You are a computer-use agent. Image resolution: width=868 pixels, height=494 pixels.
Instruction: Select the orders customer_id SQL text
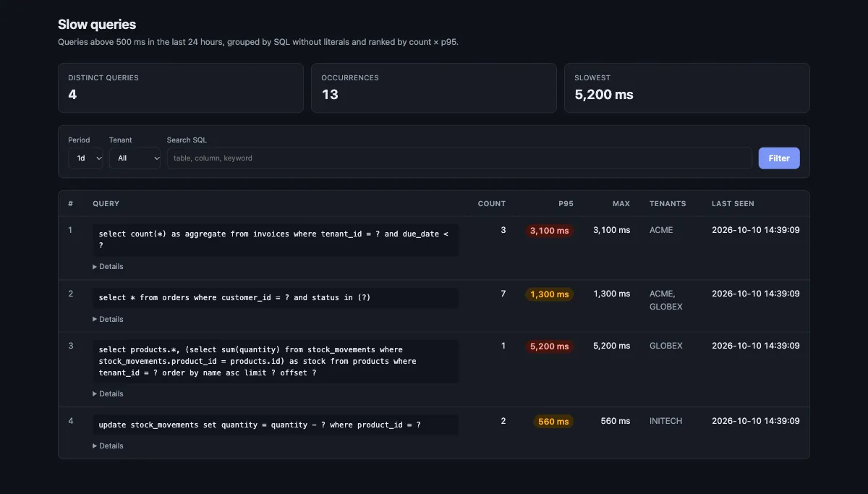[276, 297]
